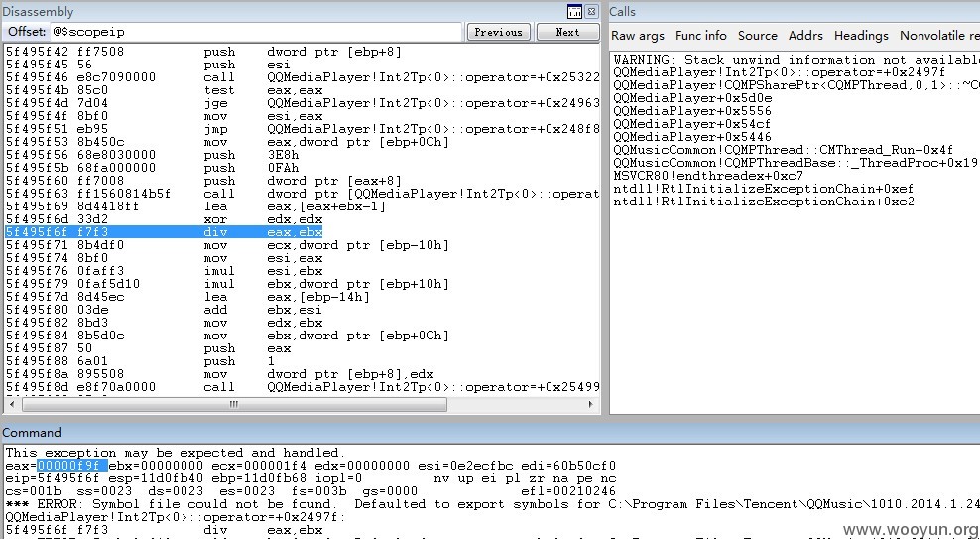
Task: Toggle Addrs option in Calls panel
Action: pos(805,36)
